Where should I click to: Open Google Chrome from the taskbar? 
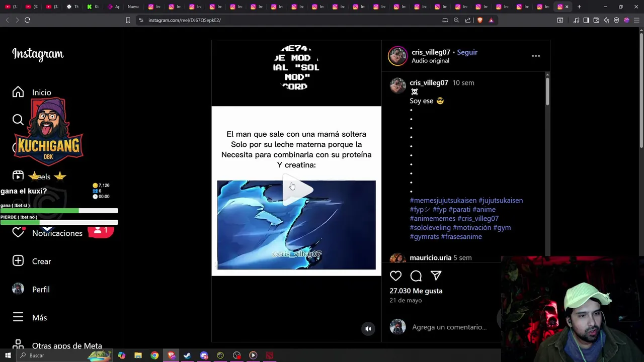[x=154, y=355]
